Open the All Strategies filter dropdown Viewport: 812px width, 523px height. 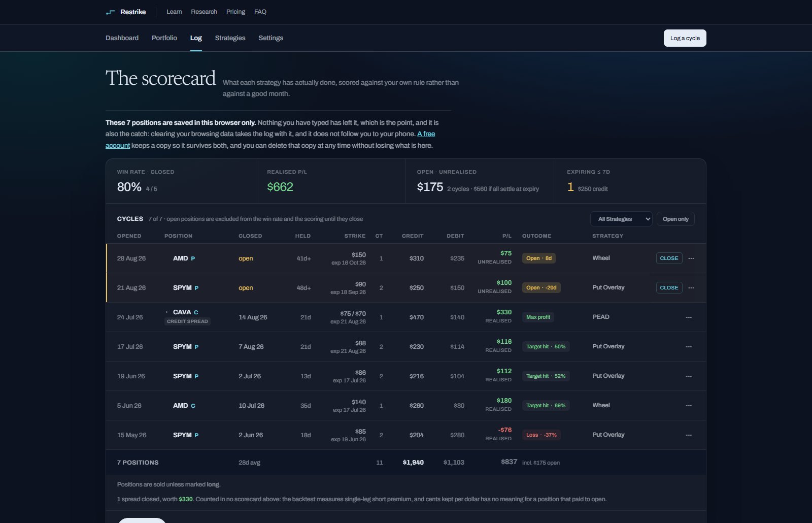(x=621, y=219)
